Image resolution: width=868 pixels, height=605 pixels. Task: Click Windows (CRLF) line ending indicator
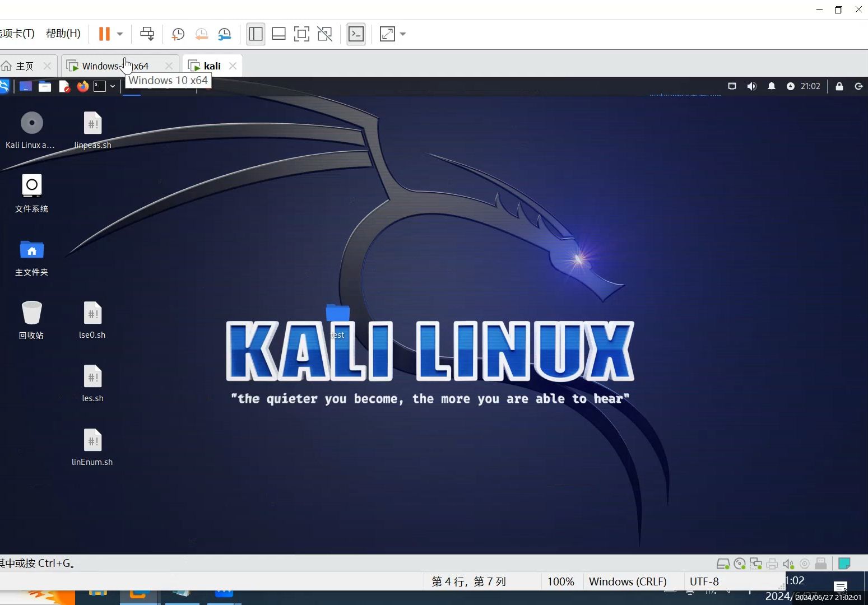(628, 581)
